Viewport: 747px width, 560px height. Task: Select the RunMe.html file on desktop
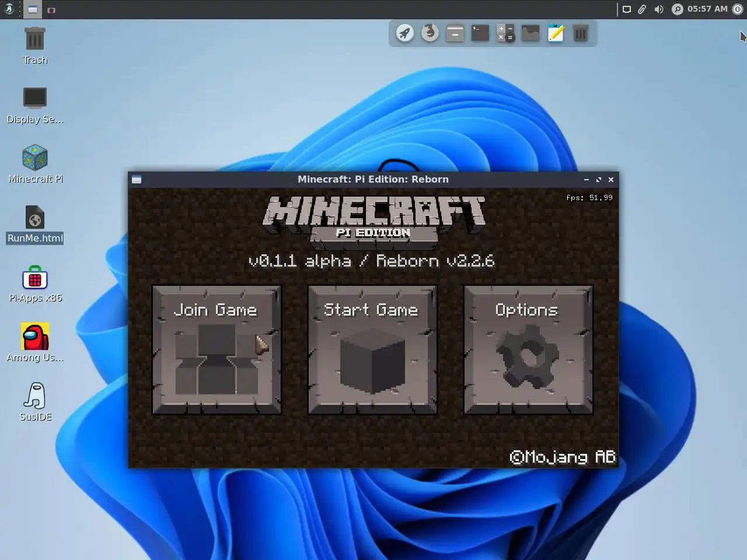click(35, 225)
